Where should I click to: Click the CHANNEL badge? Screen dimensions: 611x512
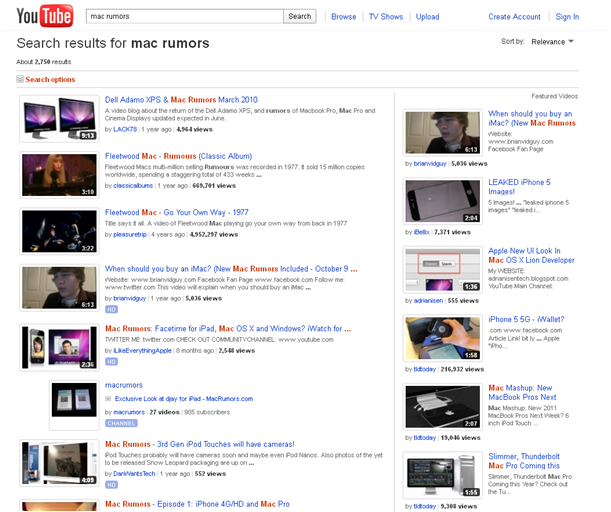pyautogui.click(x=121, y=424)
